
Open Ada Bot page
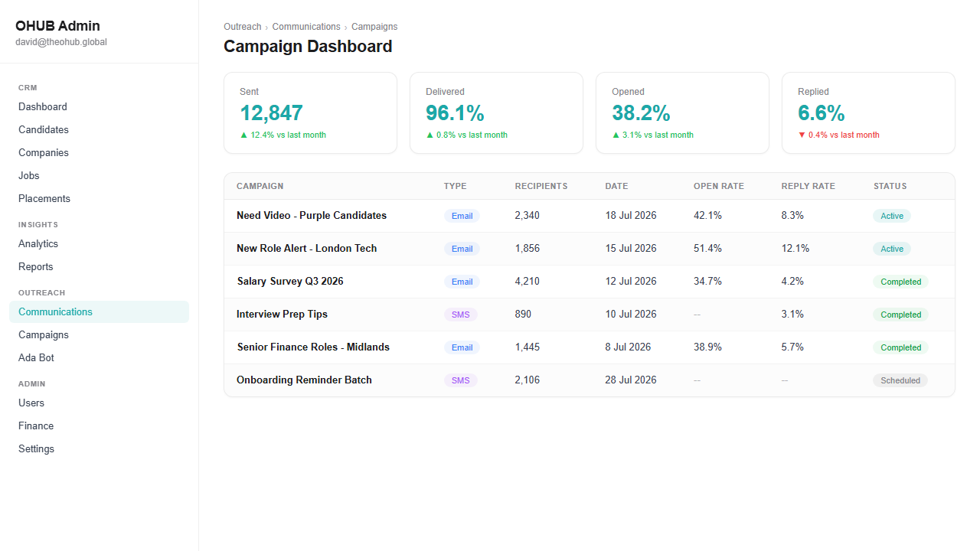click(99, 358)
